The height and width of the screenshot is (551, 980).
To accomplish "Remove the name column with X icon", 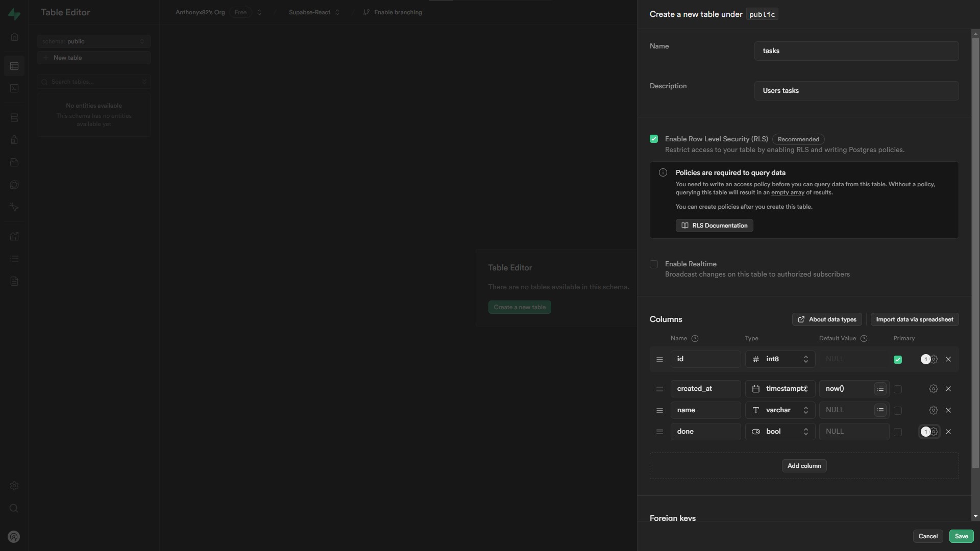I will point(948,410).
